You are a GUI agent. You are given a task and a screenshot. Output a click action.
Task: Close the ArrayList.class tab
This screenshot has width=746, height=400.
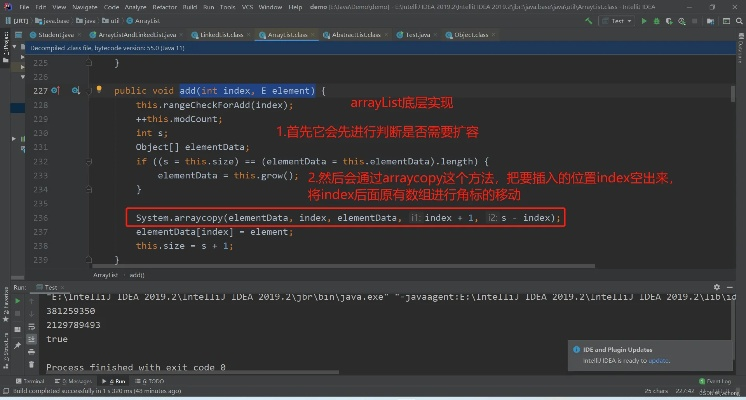(313, 35)
